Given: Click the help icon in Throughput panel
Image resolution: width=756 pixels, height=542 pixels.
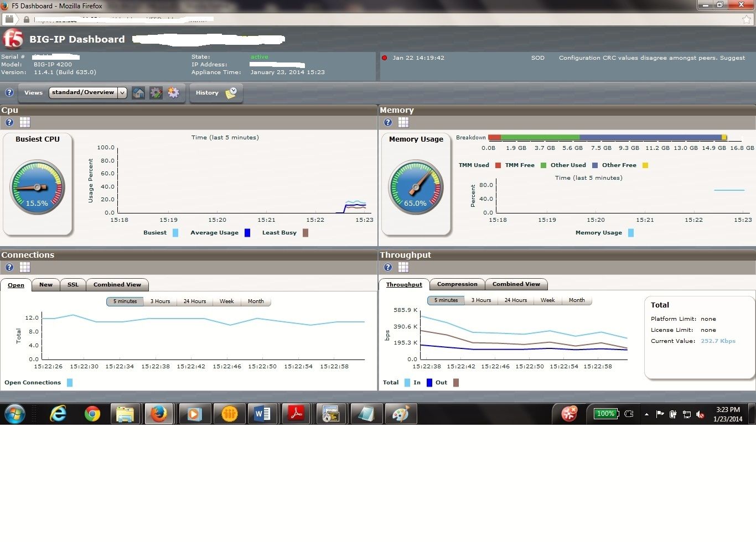Looking at the screenshot, I should click(x=388, y=267).
